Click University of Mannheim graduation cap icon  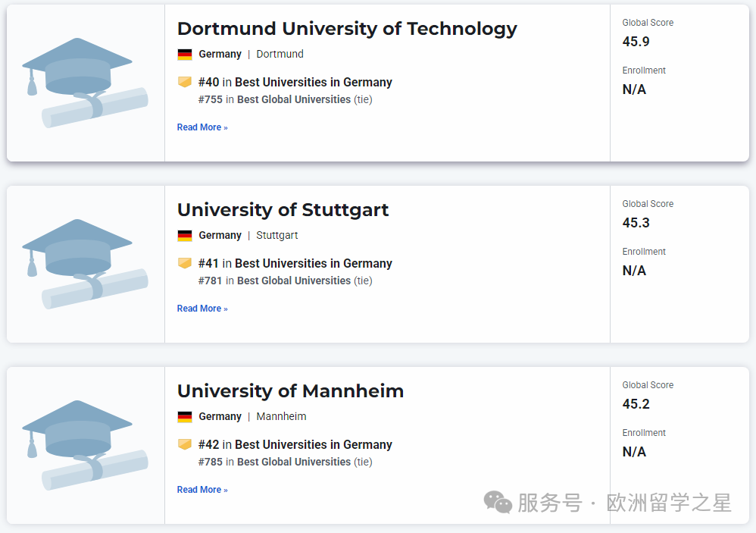coord(83,444)
